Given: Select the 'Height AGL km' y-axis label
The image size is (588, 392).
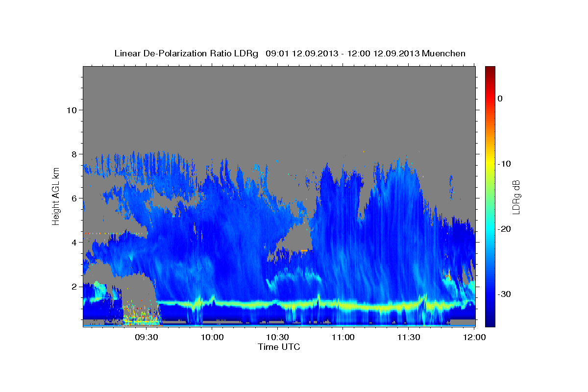Looking at the screenshot, I should pos(56,196).
